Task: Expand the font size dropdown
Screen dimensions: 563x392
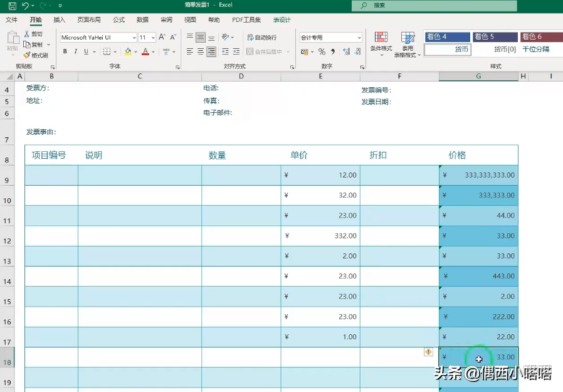Action: (x=152, y=38)
